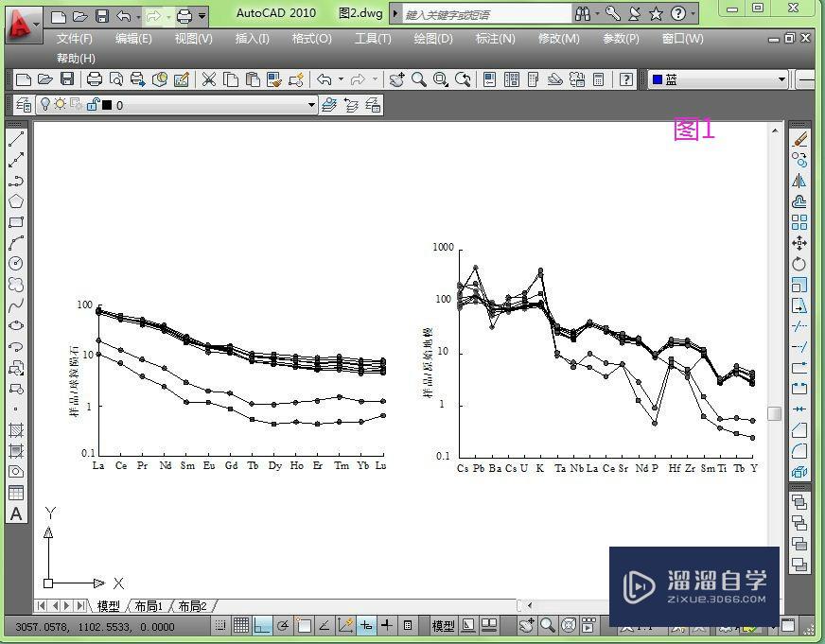
Task: Expand the undo history dropdown arrow
Action: 138,17
